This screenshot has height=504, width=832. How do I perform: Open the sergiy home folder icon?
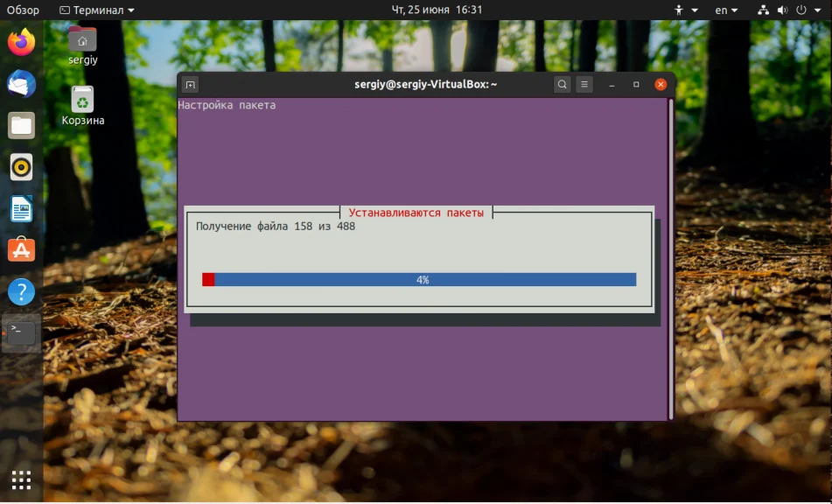pos(83,45)
